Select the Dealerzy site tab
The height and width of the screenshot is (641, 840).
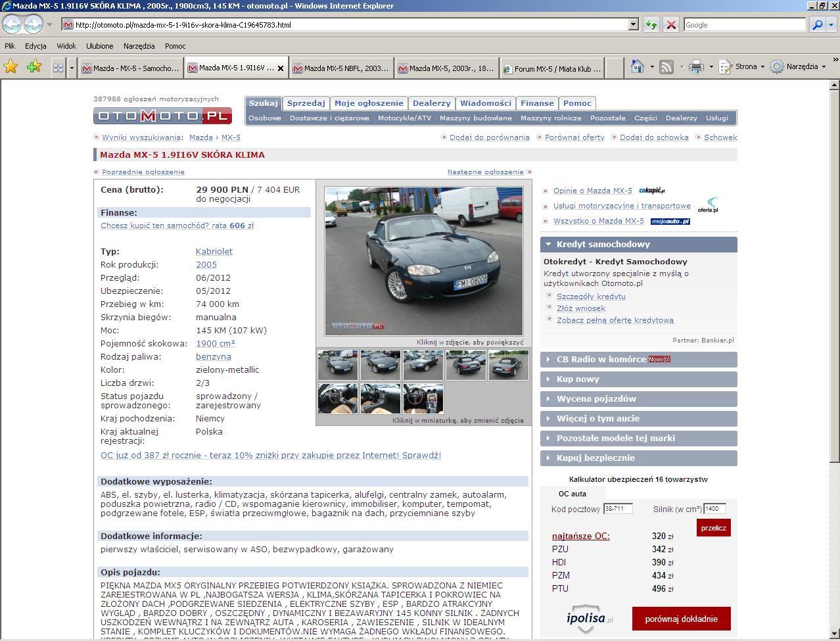tap(431, 103)
